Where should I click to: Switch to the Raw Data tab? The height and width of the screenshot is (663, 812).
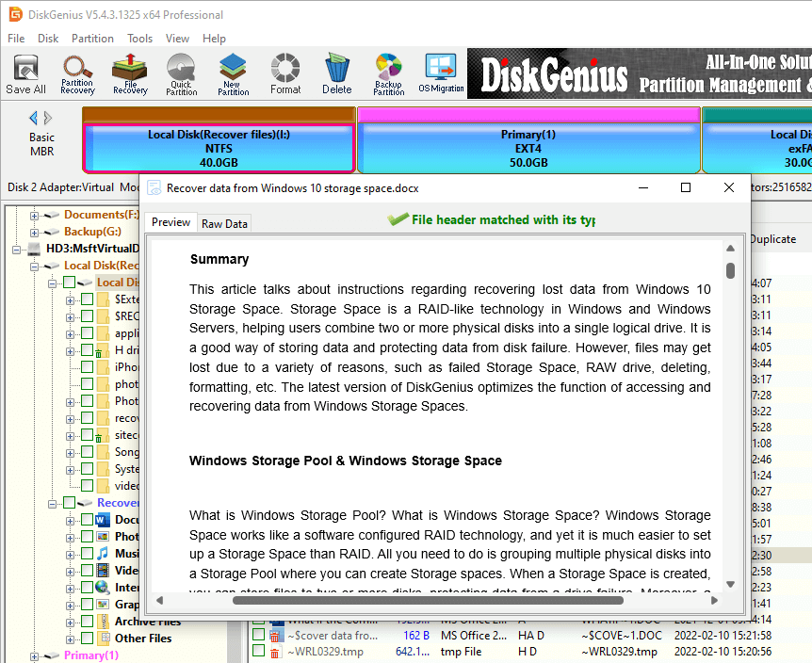click(x=224, y=223)
